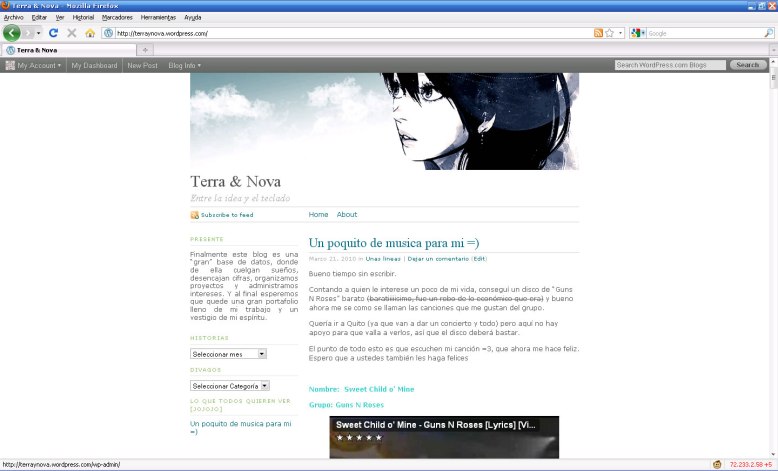This screenshot has width=778, height=471.
Task: Click the search magnifier icon
Action: (x=768, y=33)
